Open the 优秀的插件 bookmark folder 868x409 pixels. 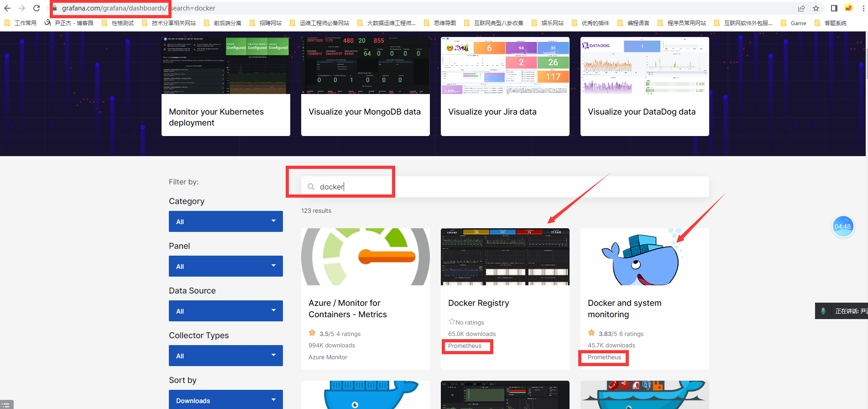coord(591,23)
